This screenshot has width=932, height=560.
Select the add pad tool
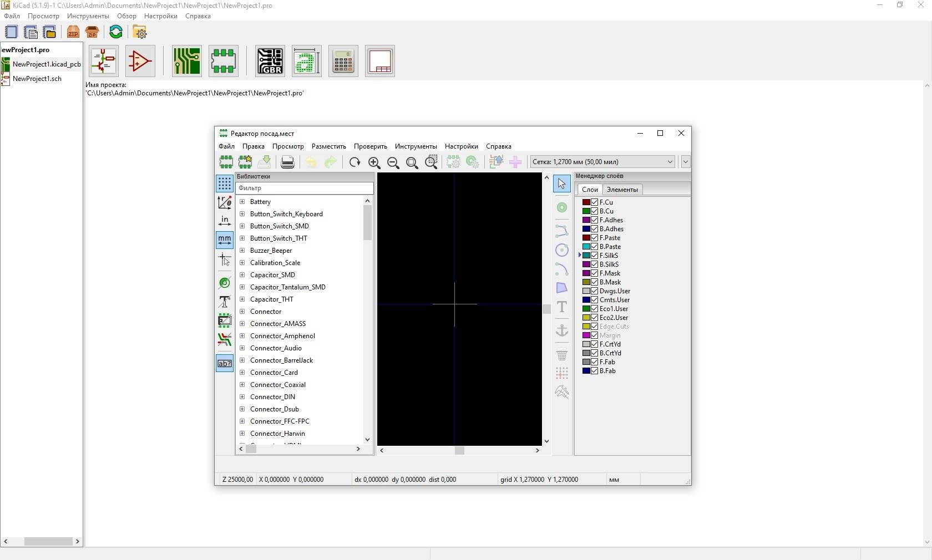coord(562,207)
